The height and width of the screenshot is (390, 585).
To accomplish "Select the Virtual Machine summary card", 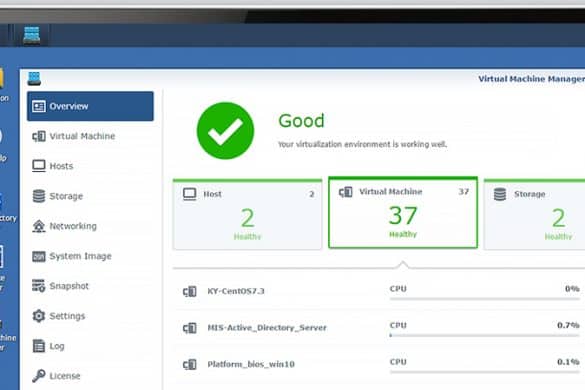I will click(403, 212).
